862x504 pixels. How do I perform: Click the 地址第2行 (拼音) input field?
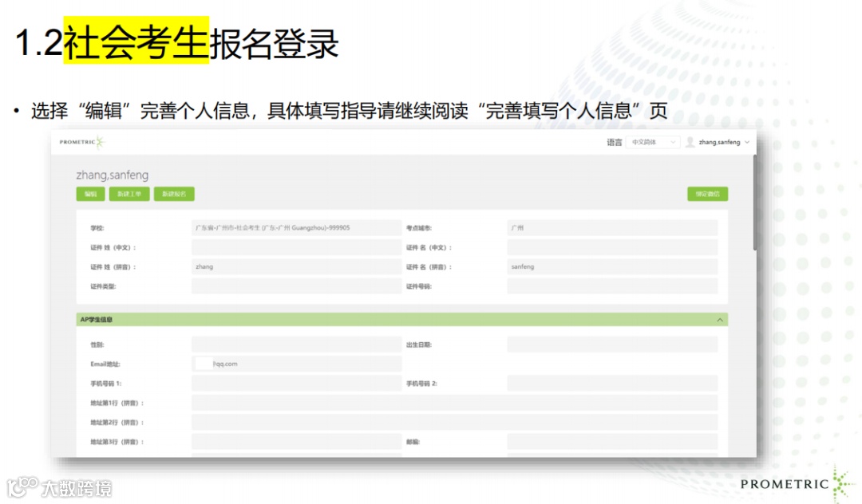pos(455,422)
